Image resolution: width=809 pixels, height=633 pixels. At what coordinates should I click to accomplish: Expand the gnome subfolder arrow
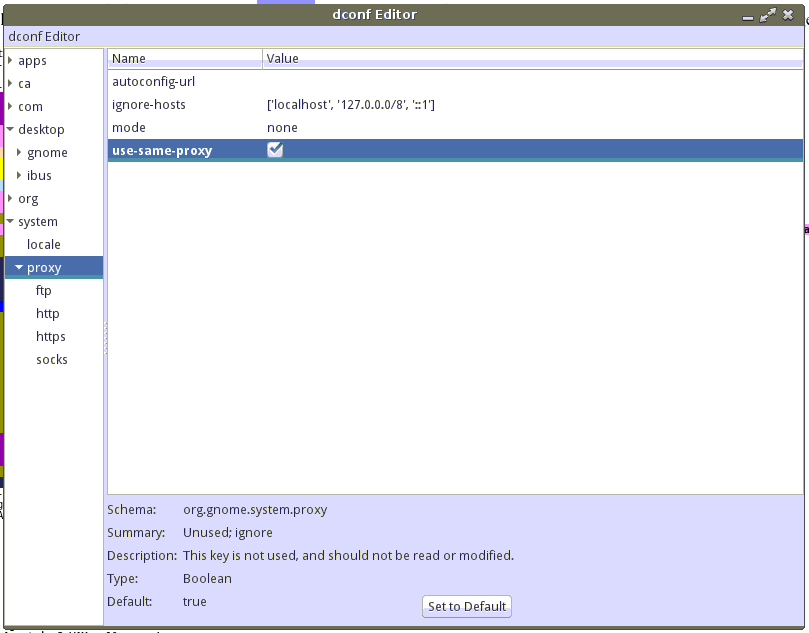[19, 153]
